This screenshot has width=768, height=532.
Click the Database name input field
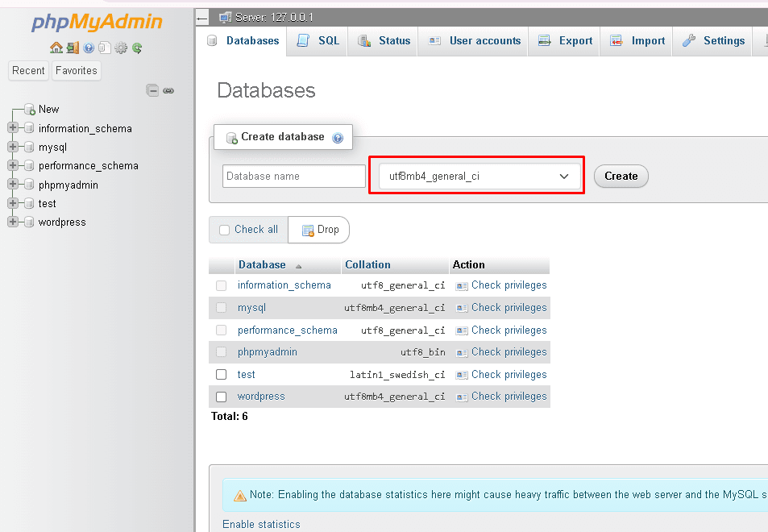(x=293, y=176)
